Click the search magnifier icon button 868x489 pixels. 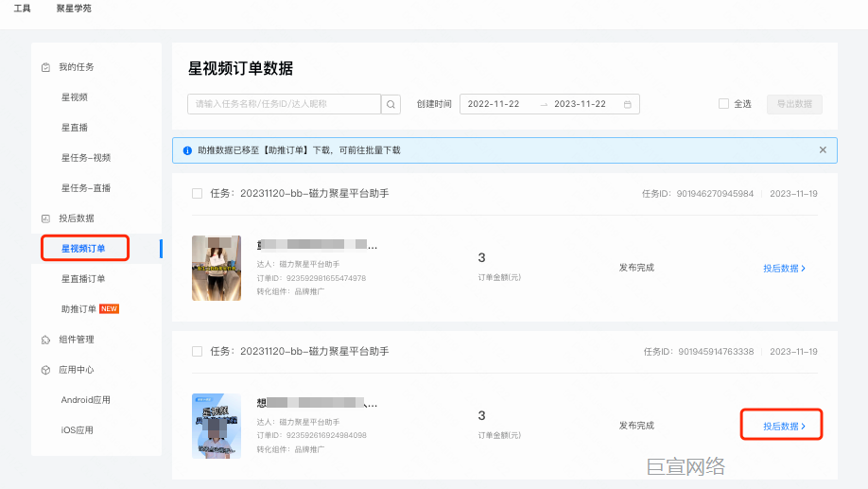(x=391, y=104)
